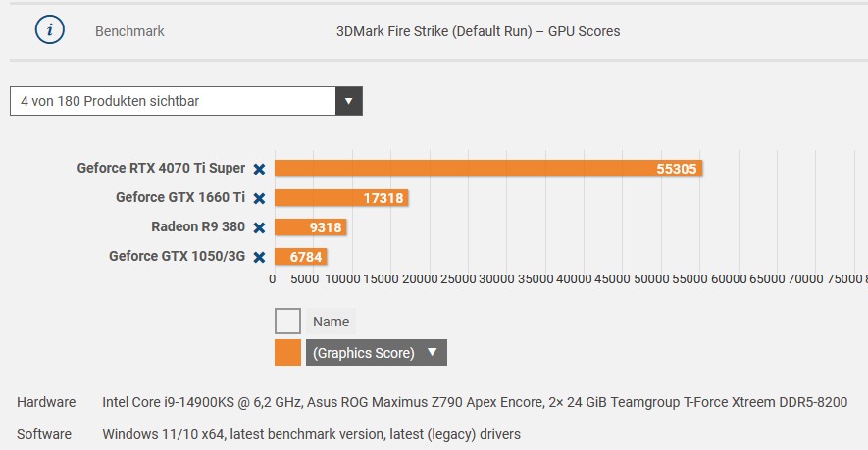Viewport: 868px width, 450px height.
Task: Click the 17318 bar for GTX 1660 Ti
Action: pyautogui.click(x=341, y=198)
